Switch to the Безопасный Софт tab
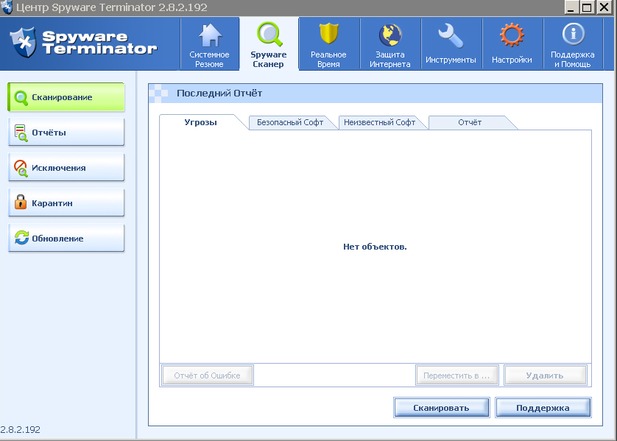617x441 pixels. click(290, 122)
